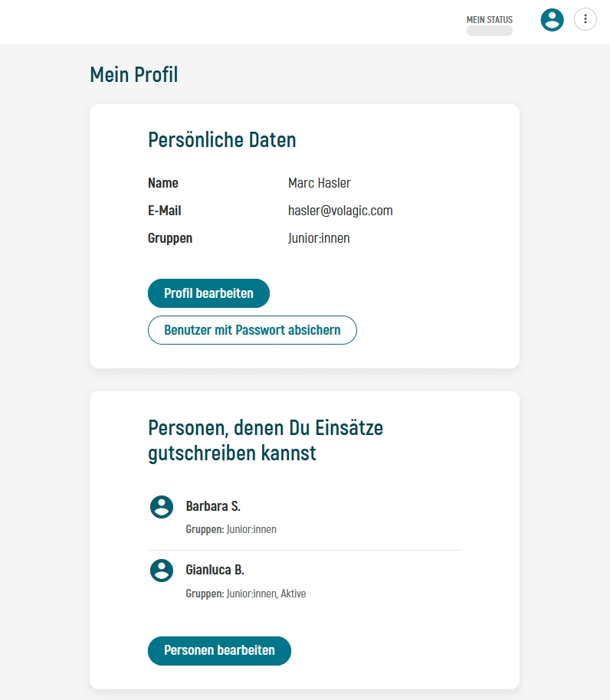This screenshot has height=700, width=610.
Task: Open the user account avatar in header
Action: (x=552, y=20)
